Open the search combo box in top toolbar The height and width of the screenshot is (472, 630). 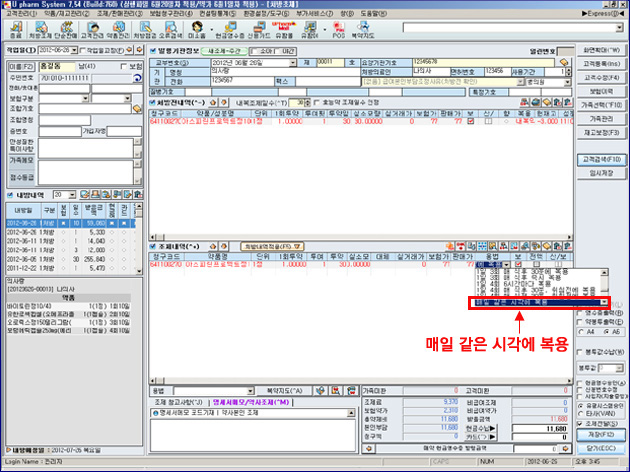513,27
